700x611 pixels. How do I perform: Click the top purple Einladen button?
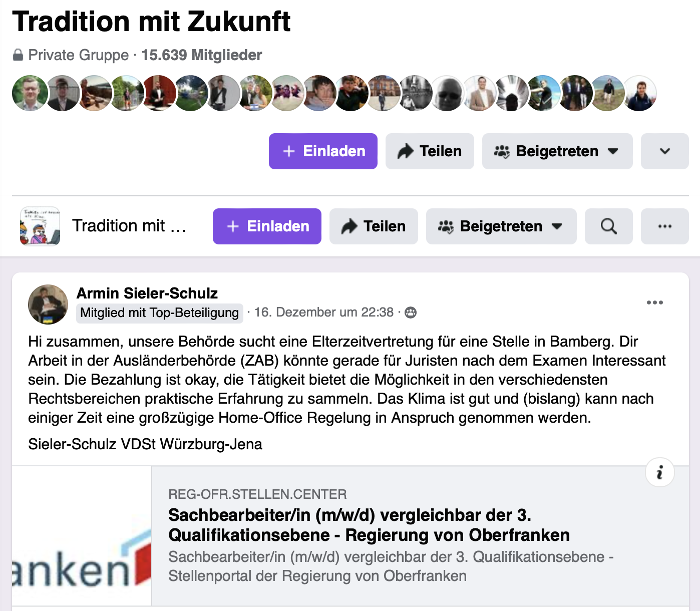(x=323, y=151)
